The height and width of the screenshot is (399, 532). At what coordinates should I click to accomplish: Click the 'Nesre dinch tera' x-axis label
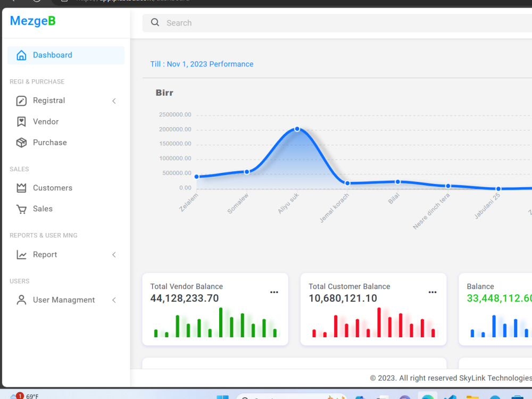(431, 211)
